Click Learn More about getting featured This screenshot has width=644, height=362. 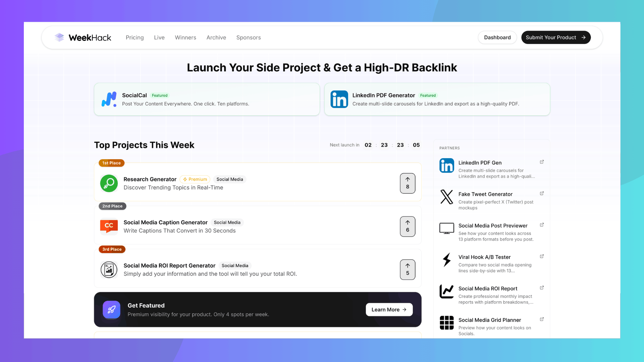point(389,309)
